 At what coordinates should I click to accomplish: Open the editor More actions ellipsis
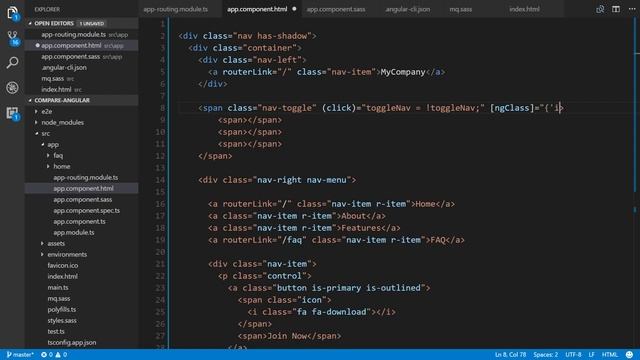pos(631,9)
